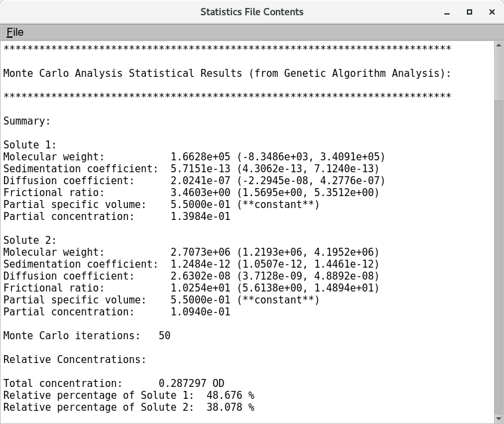Click Solute 1 molecular weight value 1.6628e+05
Image resolution: width=504 pixels, height=424 pixels.
coord(200,157)
